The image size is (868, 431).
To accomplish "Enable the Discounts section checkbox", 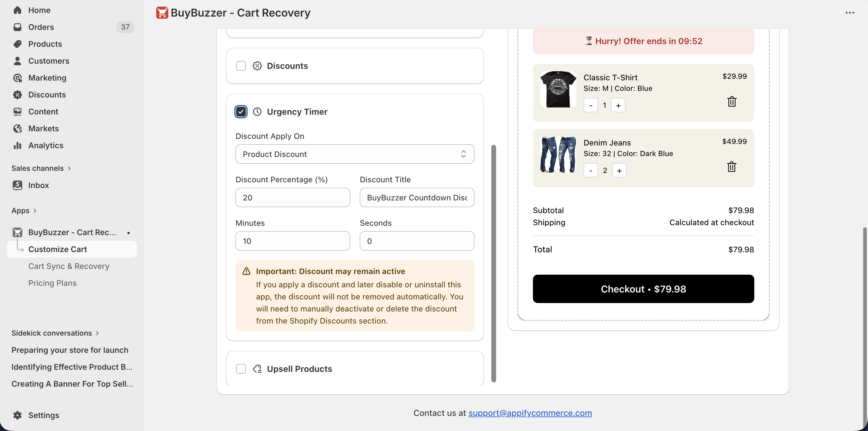I will 241,66.
